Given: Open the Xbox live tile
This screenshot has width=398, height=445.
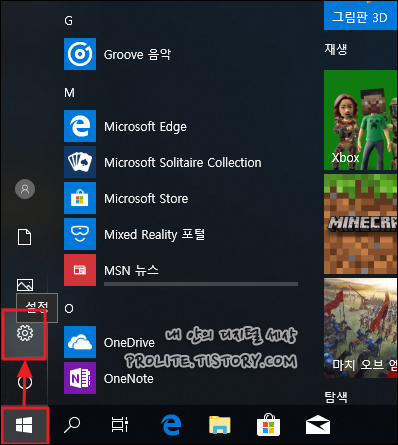Looking at the screenshot, I should (360, 120).
